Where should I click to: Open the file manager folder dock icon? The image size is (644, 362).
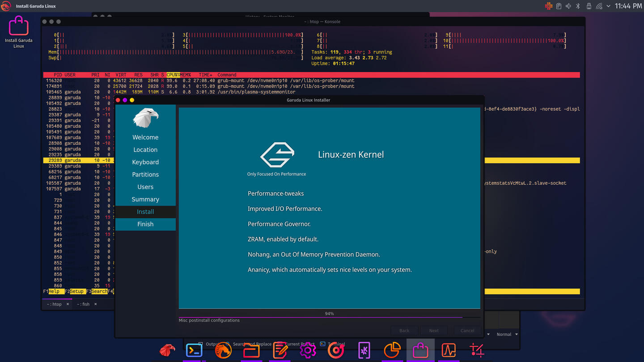click(251, 350)
